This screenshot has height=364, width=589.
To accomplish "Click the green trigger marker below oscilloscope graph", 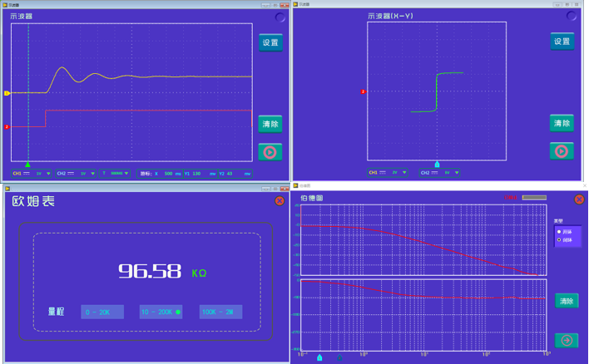I will 28,165.
